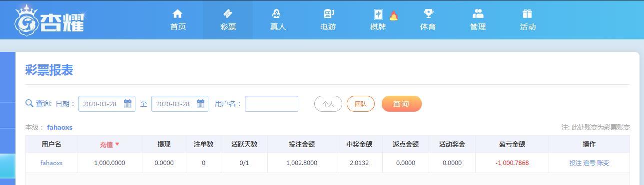Go to 电游 menu label
The height and width of the screenshot is (185, 644).
coord(328,27)
